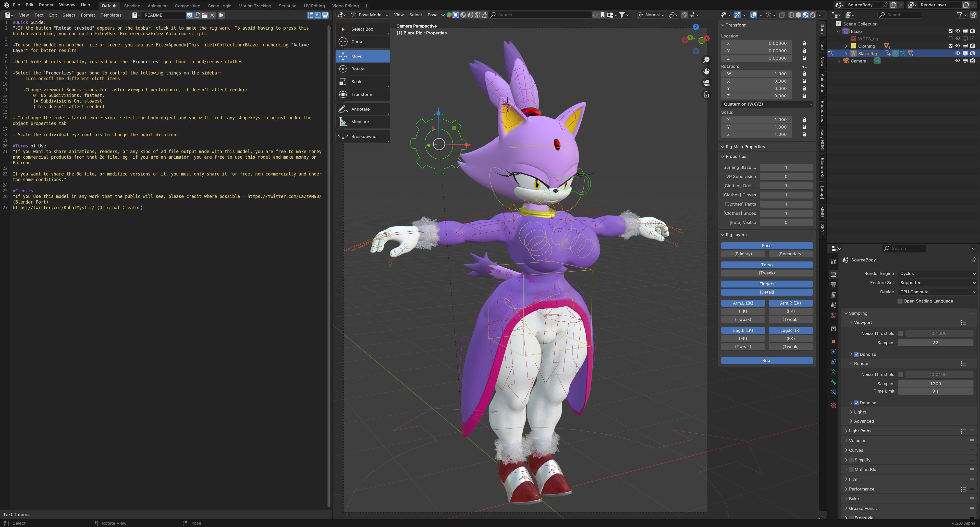Open the Output properties tab icon

833,284
